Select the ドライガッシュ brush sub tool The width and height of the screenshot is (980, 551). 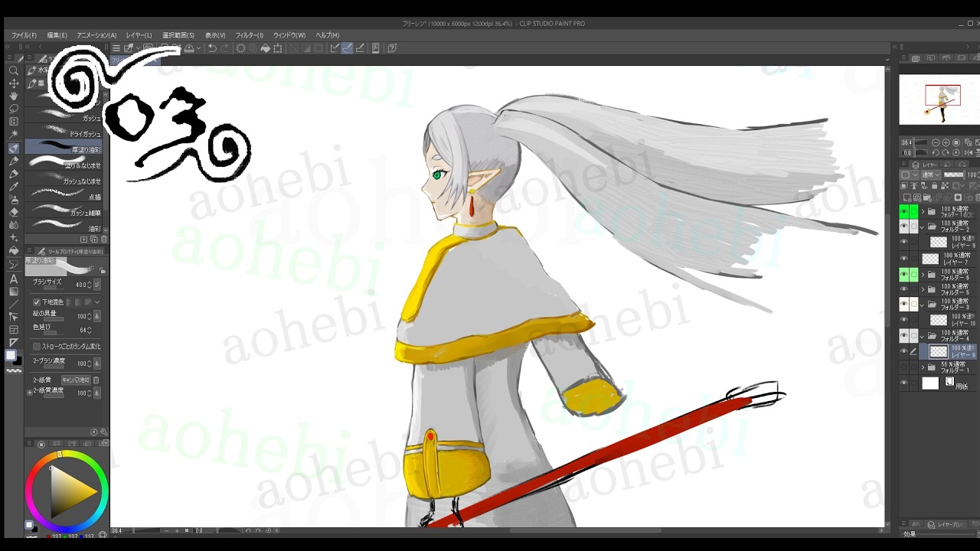[x=64, y=132]
